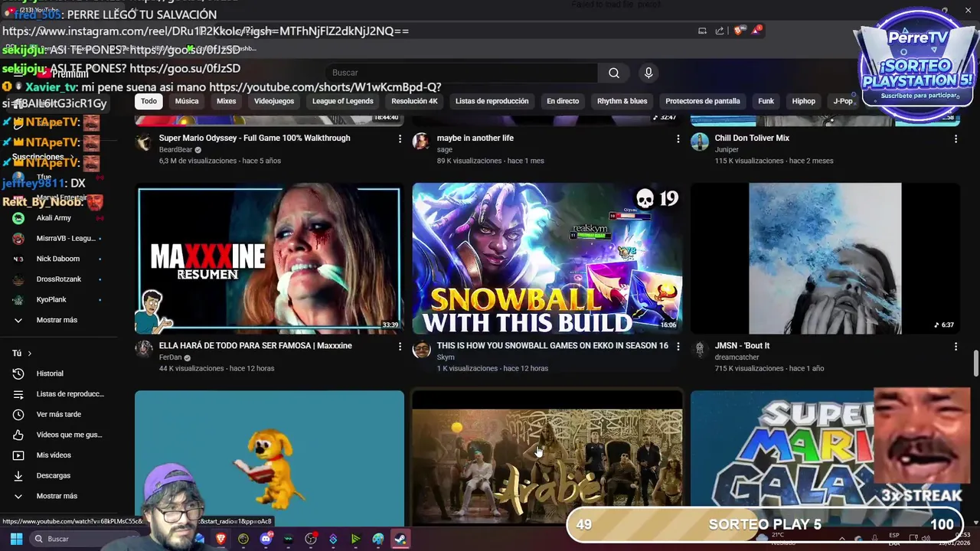Screen dimensions: 980x551
Task: Select the En directo filter chip
Action: (563, 101)
